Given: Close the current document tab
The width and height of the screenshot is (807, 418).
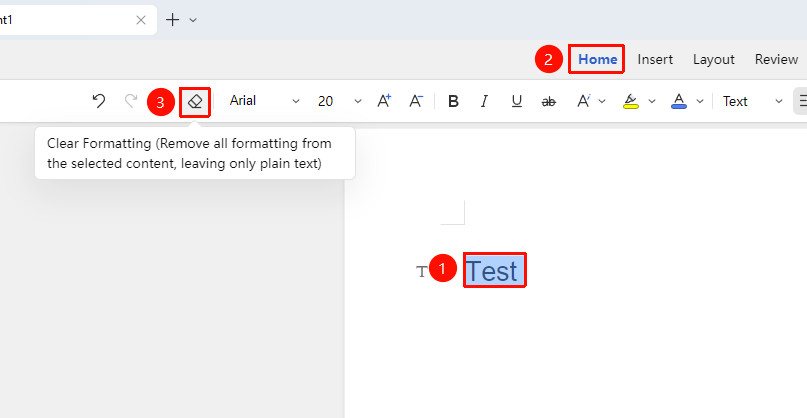Looking at the screenshot, I should point(141,20).
